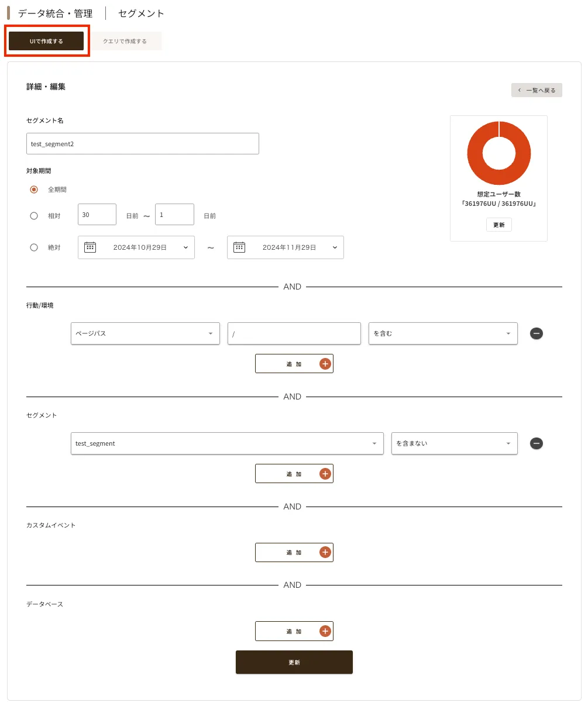
Task: Expand the を含む condition dropdown
Action: pos(443,333)
